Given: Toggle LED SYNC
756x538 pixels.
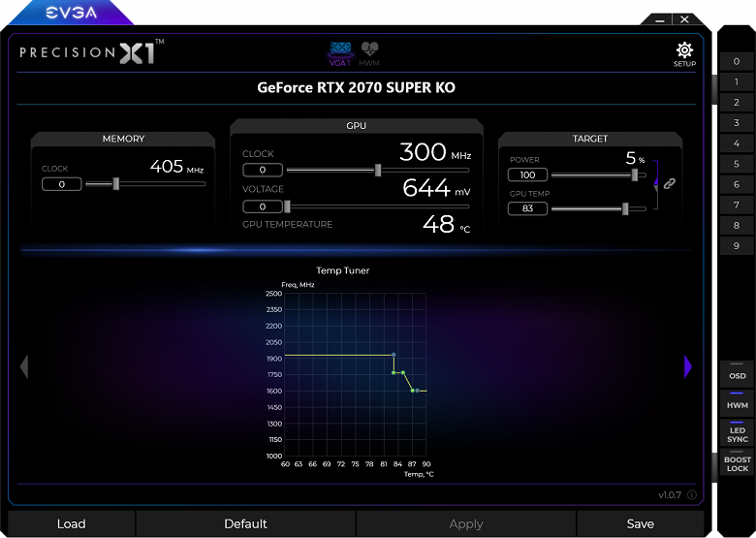Looking at the screenshot, I should [737, 432].
